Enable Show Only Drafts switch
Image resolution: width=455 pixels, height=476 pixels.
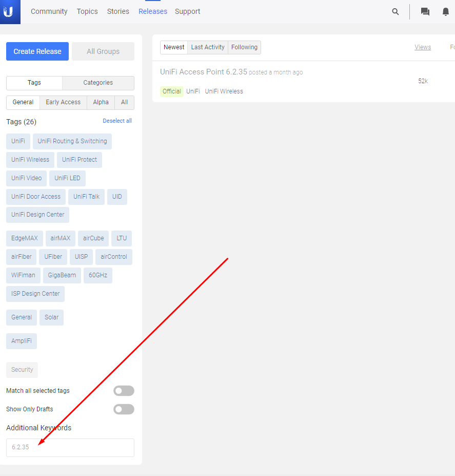pyautogui.click(x=124, y=409)
